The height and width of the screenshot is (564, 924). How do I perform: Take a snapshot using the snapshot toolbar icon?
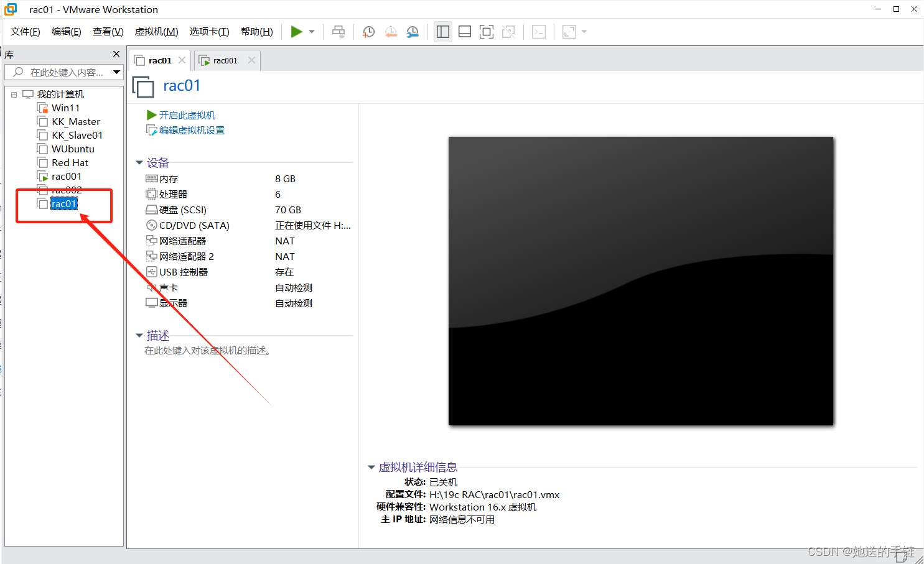coord(368,32)
